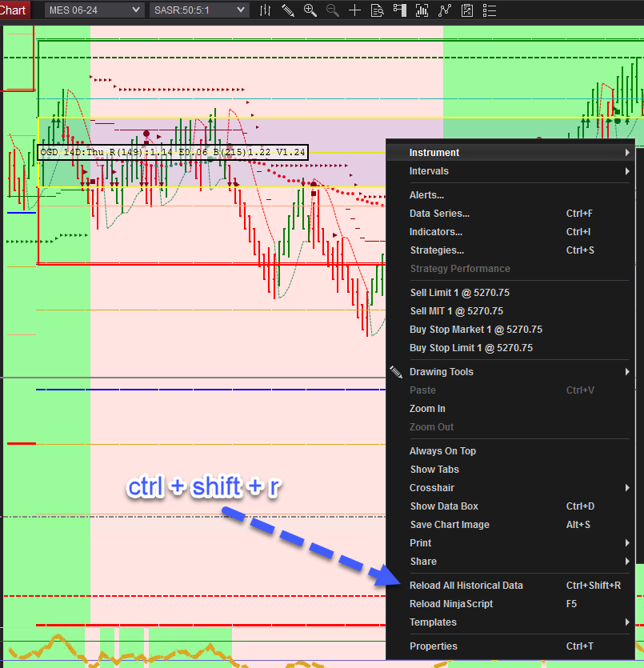Click the pencil icon beside Drawing Tools
Image resolution: width=644 pixels, height=668 pixels.
tap(396, 372)
